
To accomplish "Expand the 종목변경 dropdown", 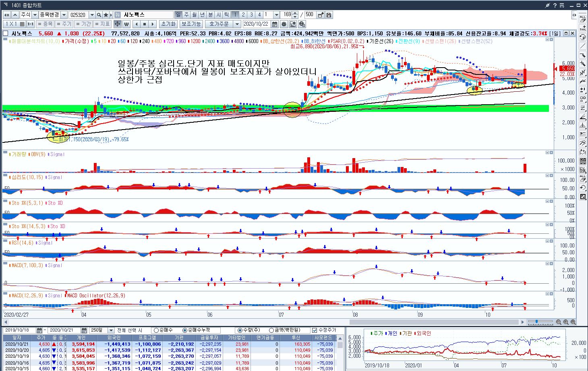I will pos(64,15).
